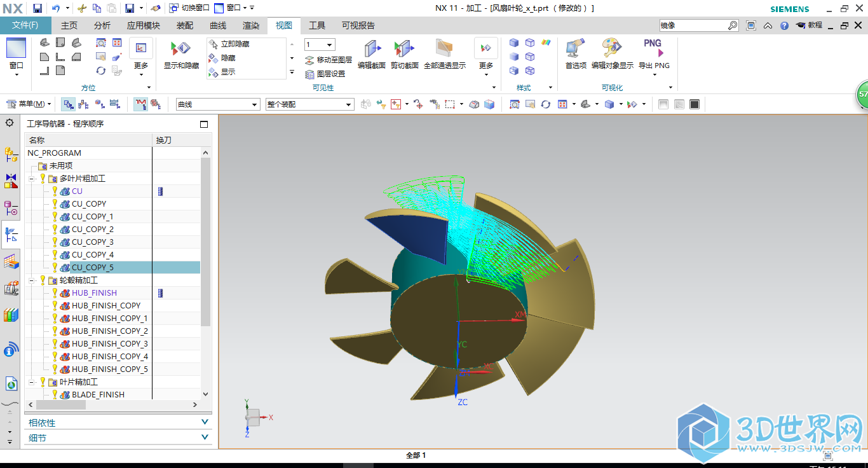Open the 教程 (Tutorials) link
The image size is (868, 468).
click(809, 25)
